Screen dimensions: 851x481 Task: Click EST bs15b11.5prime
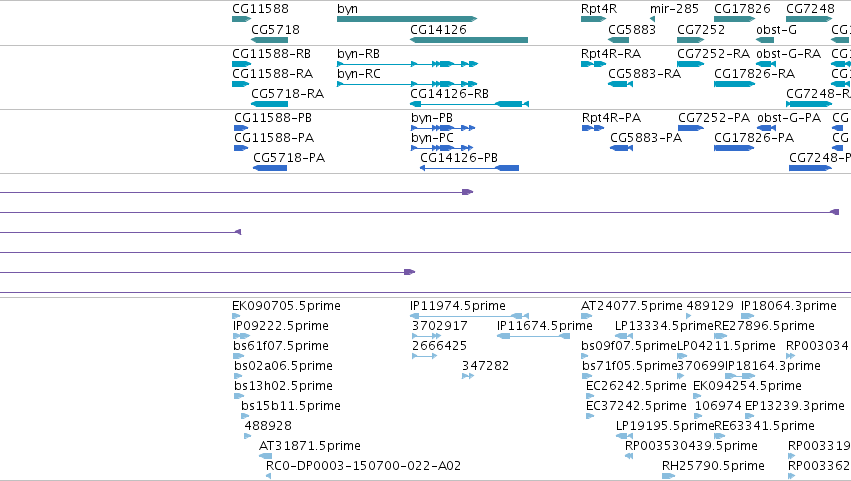coord(291,406)
